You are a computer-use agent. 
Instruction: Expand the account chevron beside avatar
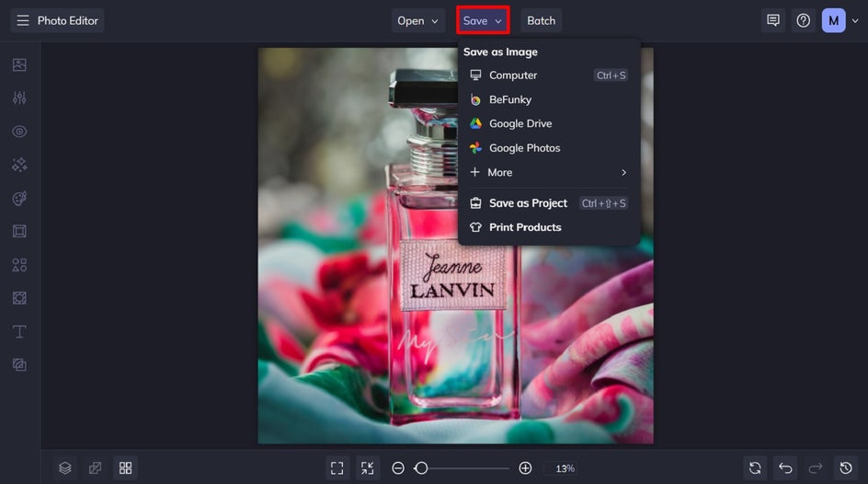click(855, 20)
